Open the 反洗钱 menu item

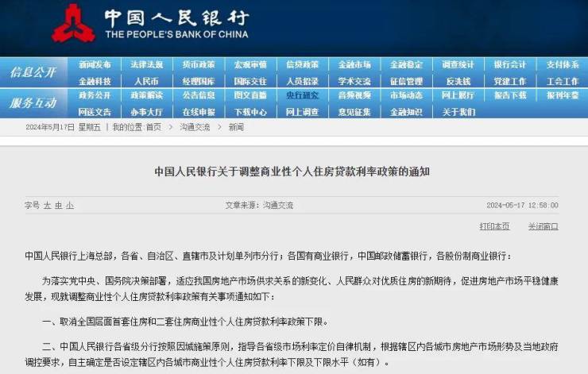click(x=458, y=81)
